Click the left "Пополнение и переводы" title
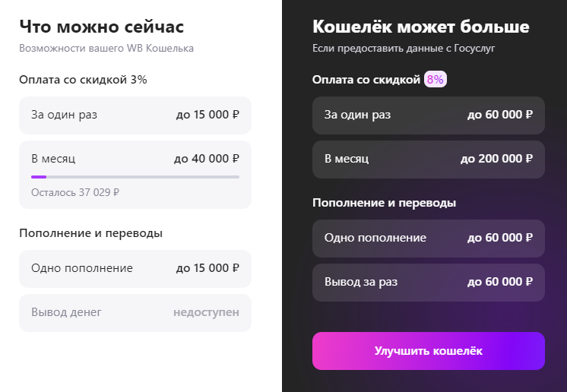The image size is (567, 392). tap(90, 232)
